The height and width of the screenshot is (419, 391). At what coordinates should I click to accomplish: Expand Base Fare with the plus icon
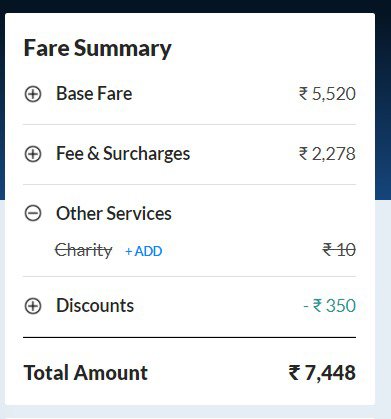point(33,94)
